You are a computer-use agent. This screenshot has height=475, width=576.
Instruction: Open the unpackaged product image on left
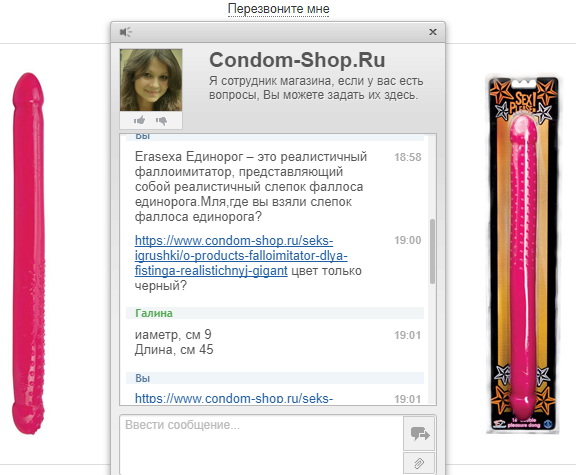(29, 253)
